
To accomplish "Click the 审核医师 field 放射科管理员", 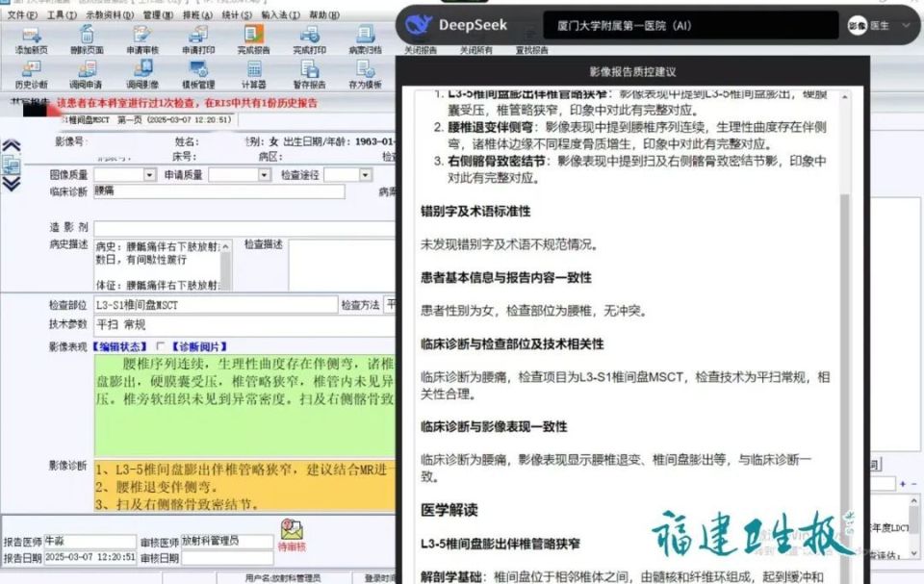I will point(227,541).
